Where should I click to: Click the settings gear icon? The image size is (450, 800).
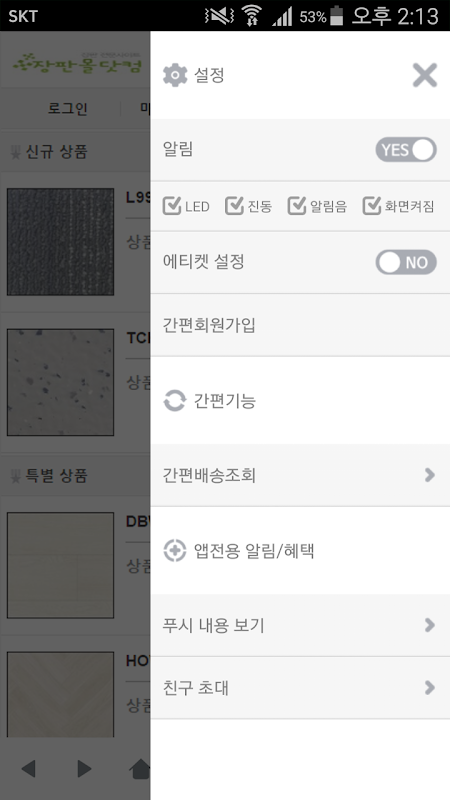pos(175,76)
